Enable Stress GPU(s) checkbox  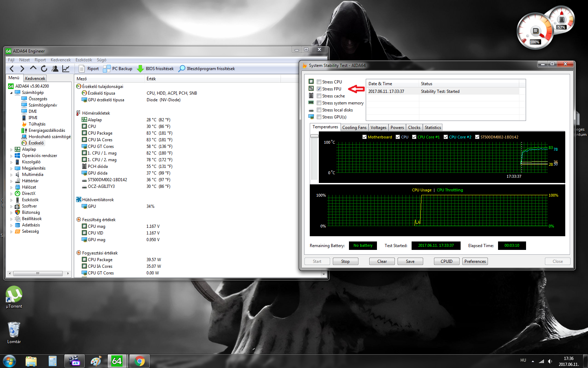point(319,117)
